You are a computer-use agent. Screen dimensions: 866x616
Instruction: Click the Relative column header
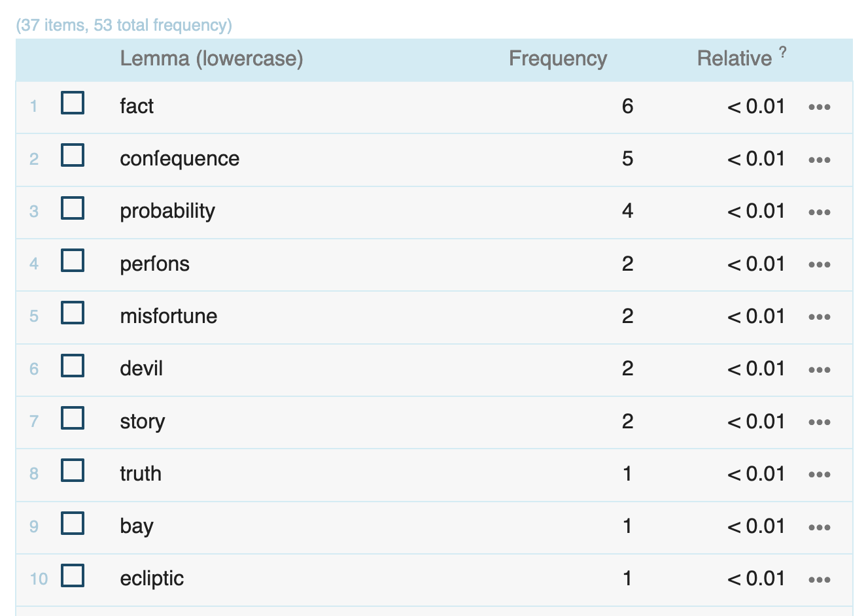point(734,59)
